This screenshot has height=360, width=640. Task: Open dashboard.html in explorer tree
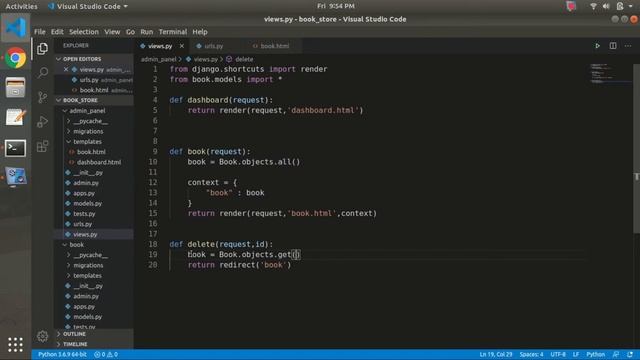[99, 162]
